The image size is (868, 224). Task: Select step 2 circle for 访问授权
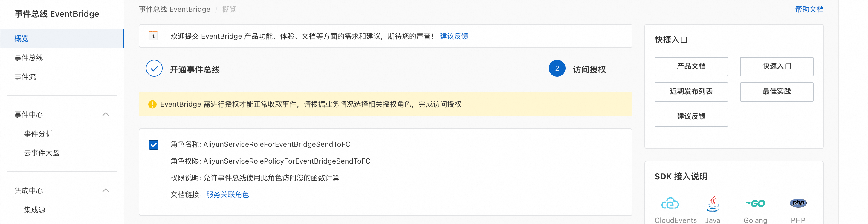tap(557, 69)
